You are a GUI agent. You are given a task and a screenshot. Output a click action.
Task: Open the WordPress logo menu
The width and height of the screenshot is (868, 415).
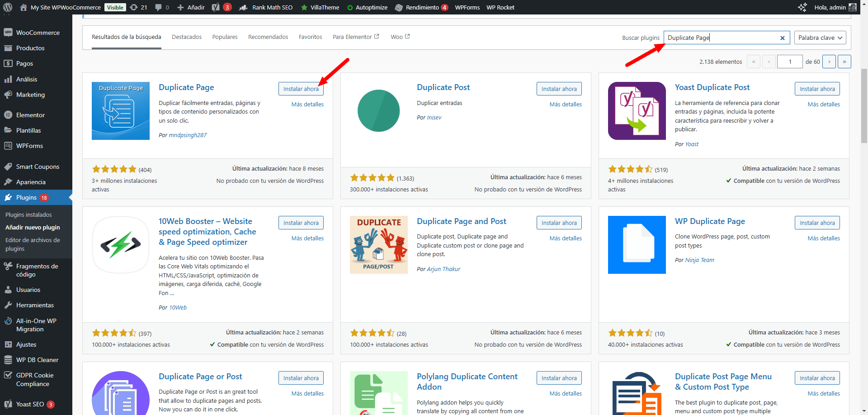tap(8, 7)
